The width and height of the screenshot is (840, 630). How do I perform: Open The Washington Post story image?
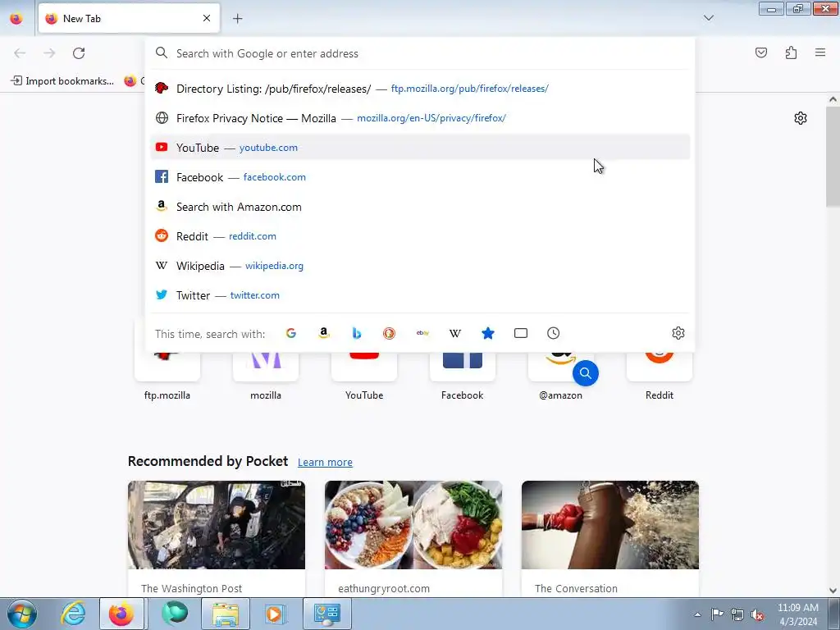click(217, 525)
